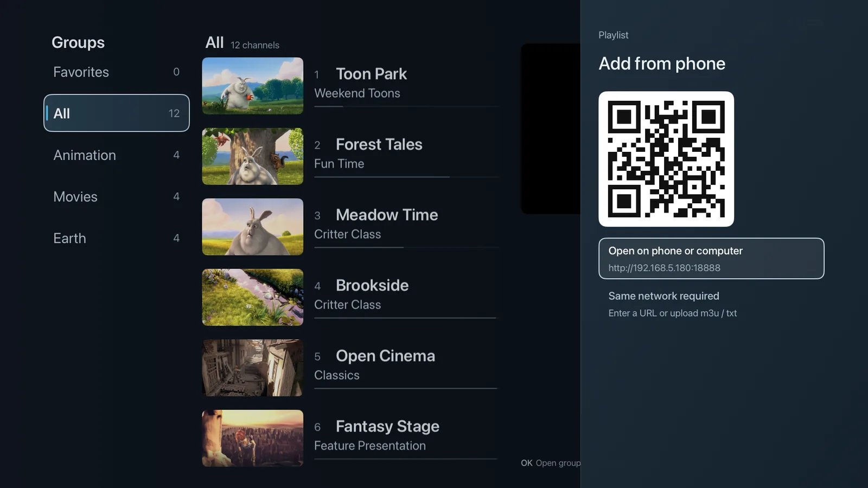Viewport: 868px width, 488px height.
Task: Click the Classics program label
Action: [337, 375]
